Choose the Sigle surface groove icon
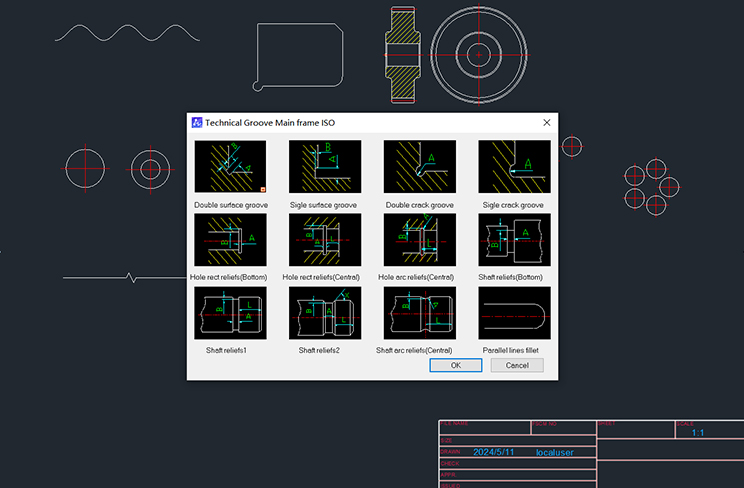Image resolution: width=744 pixels, height=488 pixels. tap(325, 167)
